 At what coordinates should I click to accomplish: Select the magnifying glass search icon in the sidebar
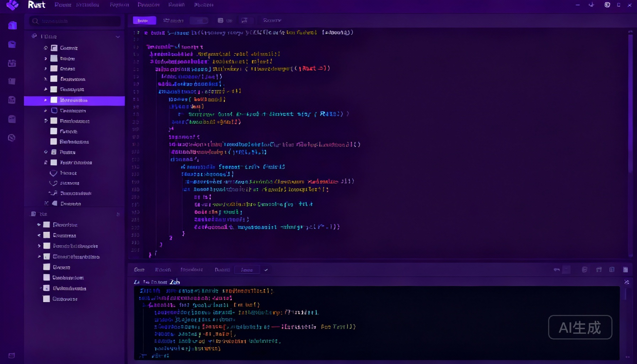point(35,21)
